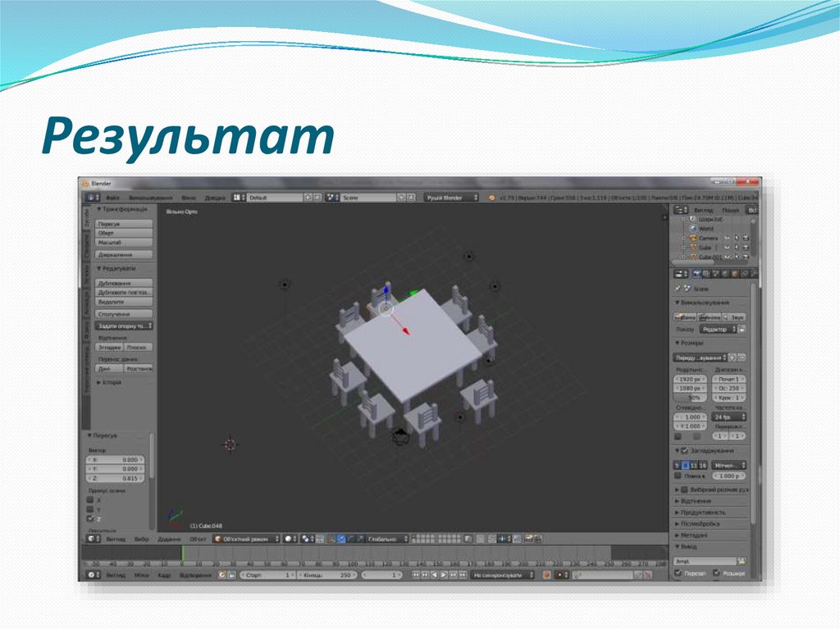Open the Файл menu
Image resolution: width=840 pixels, height=629 pixels.
(x=112, y=198)
